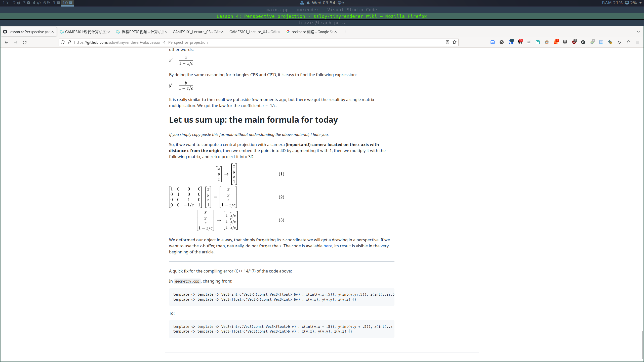Switch to 课程PPT和视频 tab
644x362 pixels.
(142, 32)
